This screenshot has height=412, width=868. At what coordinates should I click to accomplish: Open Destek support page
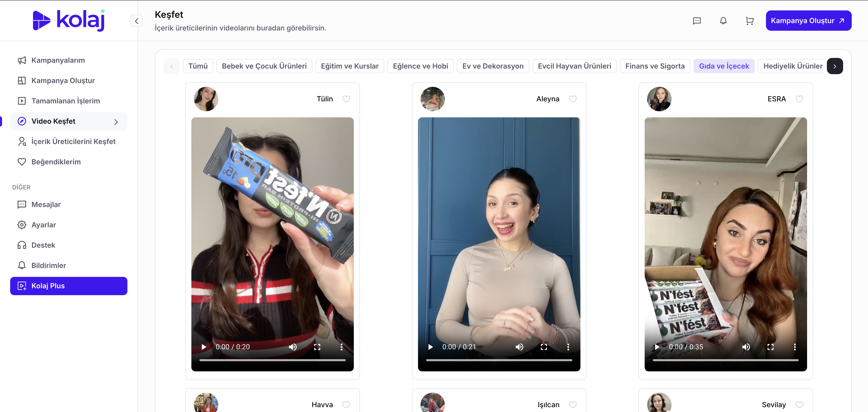(x=69, y=245)
